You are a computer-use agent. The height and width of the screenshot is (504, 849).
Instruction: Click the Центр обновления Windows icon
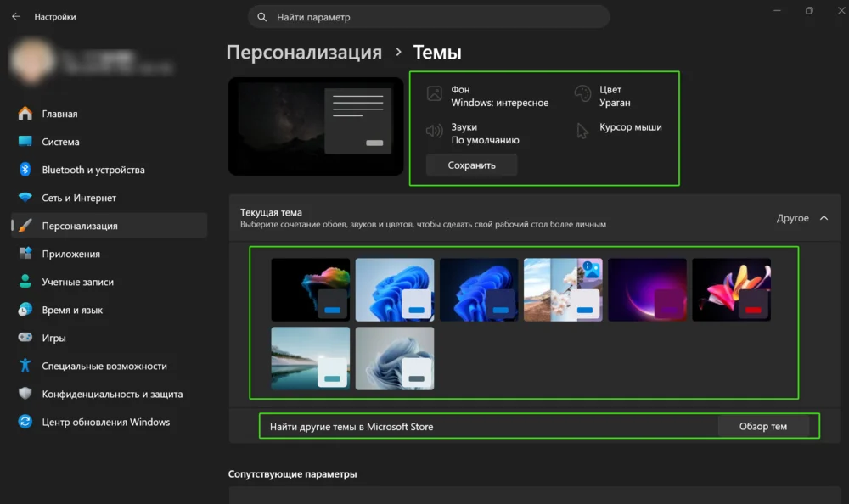[x=25, y=421]
